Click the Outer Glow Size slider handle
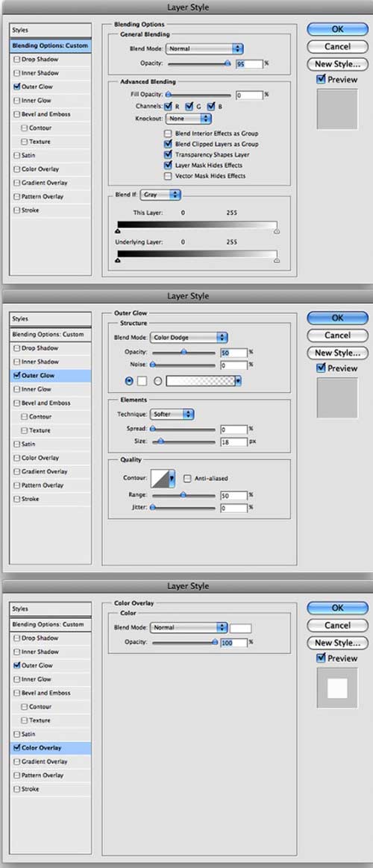 click(x=161, y=441)
